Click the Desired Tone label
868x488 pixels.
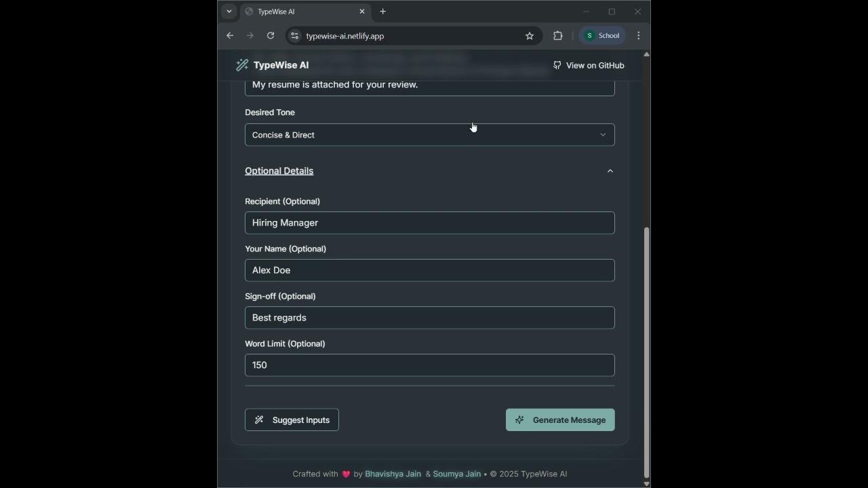[x=270, y=113]
